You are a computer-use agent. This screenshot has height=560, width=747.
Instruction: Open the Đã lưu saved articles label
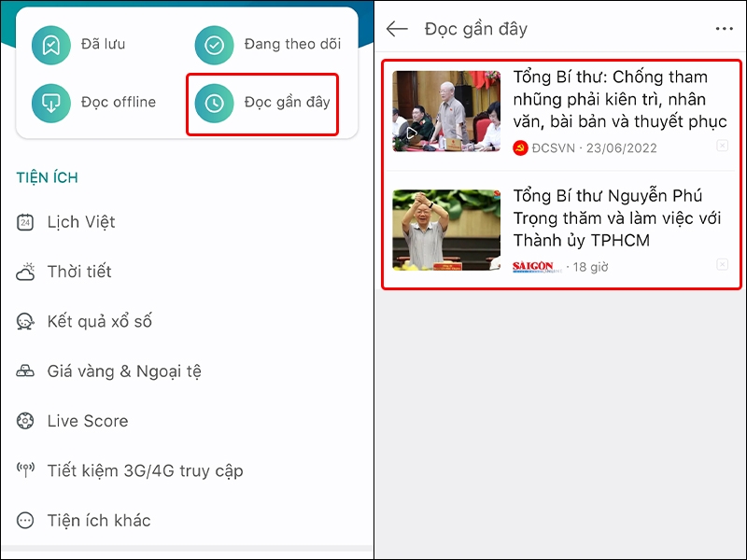point(104,44)
